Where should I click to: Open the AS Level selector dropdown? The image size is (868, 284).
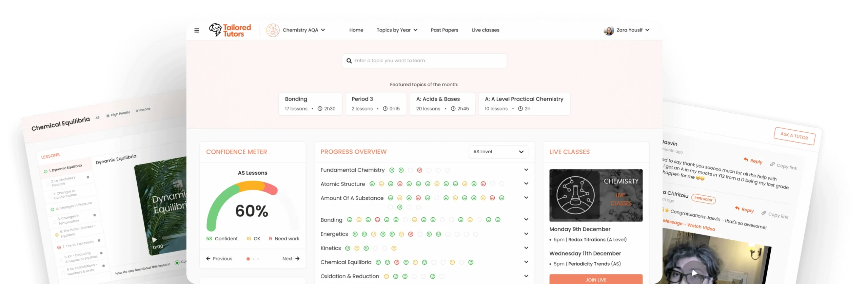click(x=498, y=152)
